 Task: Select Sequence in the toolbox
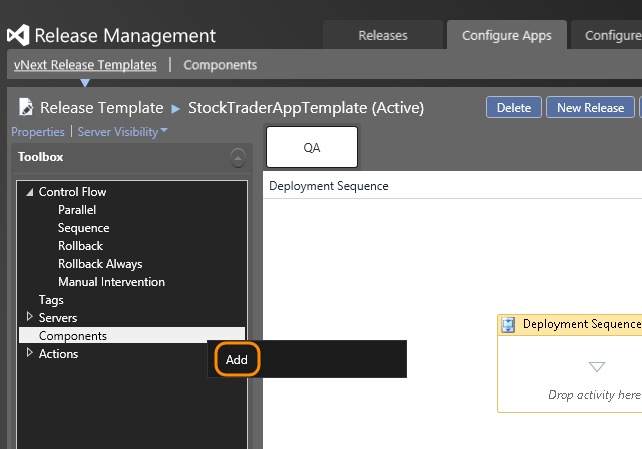click(84, 228)
